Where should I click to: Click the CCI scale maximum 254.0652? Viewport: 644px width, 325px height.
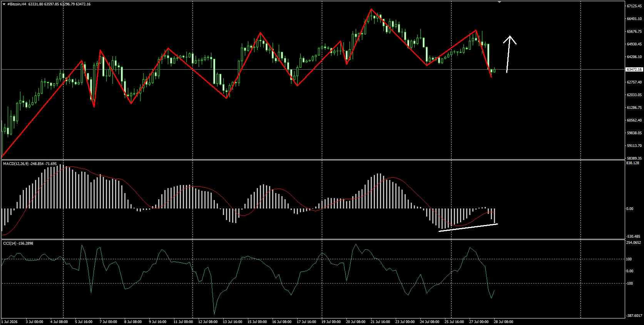coord(634,243)
